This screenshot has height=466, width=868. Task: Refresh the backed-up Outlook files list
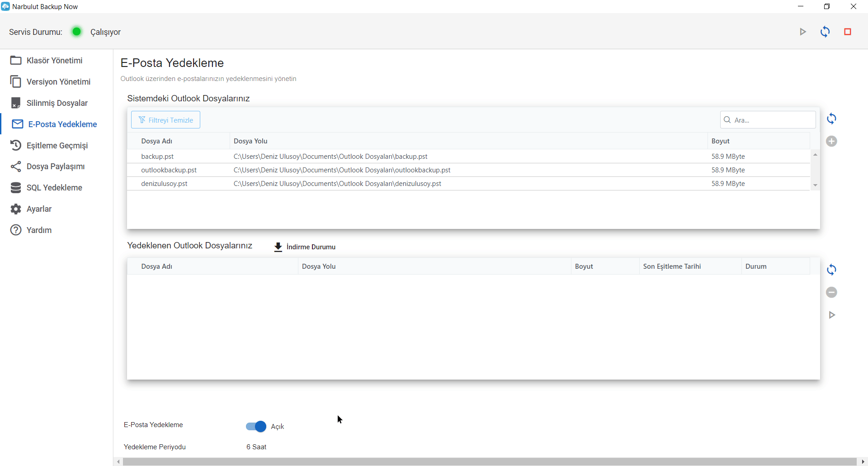[831, 270]
